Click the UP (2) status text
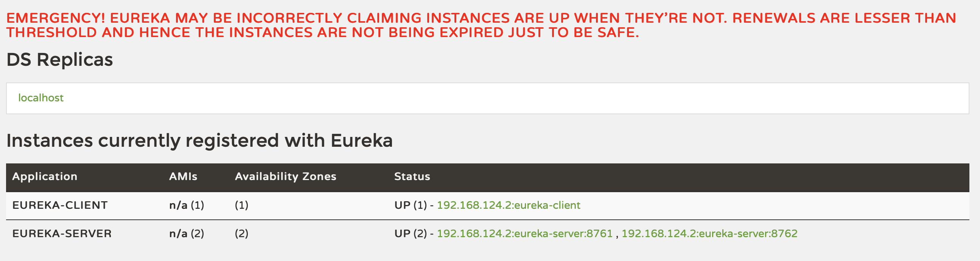 tap(410, 234)
